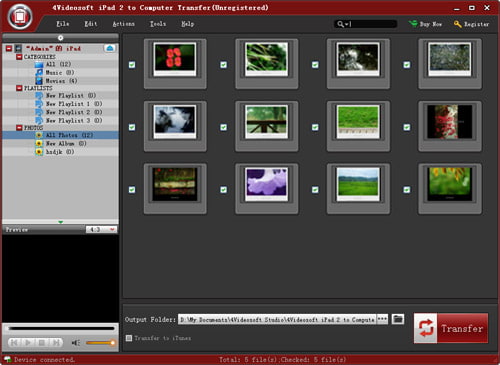Adjust the orange volume slider
The image size is (500, 365).
point(100,343)
